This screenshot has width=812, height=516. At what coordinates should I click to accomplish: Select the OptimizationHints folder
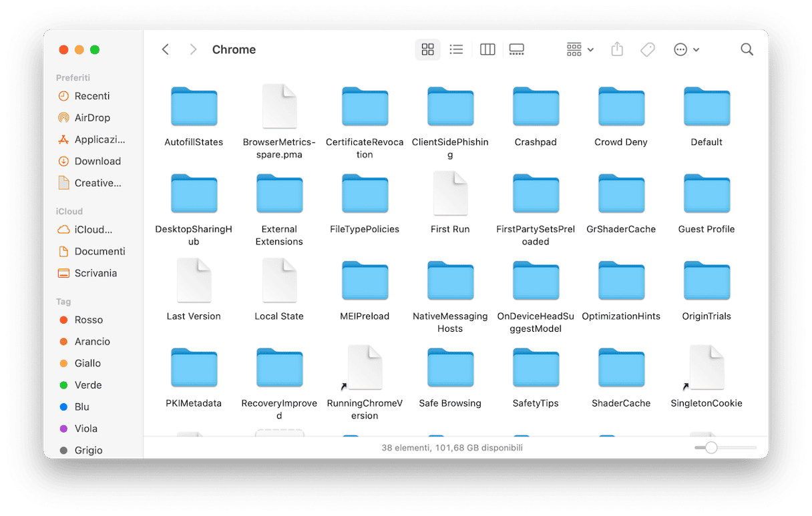(621, 281)
